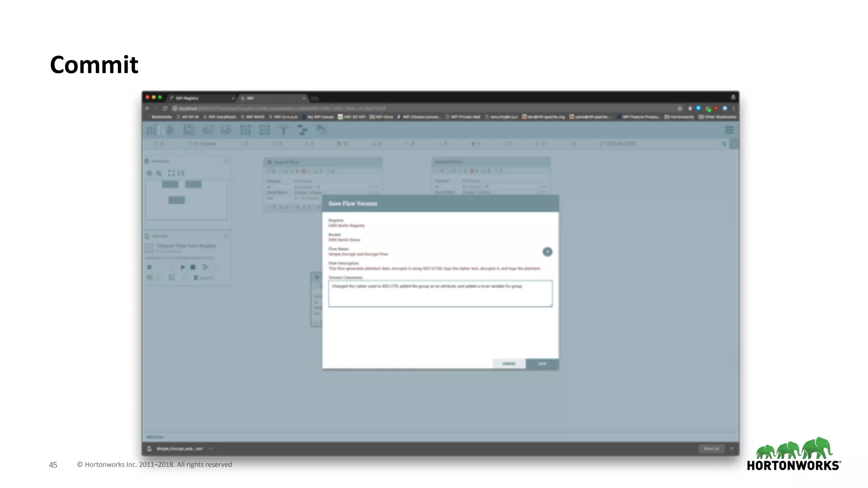Select the Output Port toolbar icon
The image size is (868, 488).
click(x=226, y=130)
